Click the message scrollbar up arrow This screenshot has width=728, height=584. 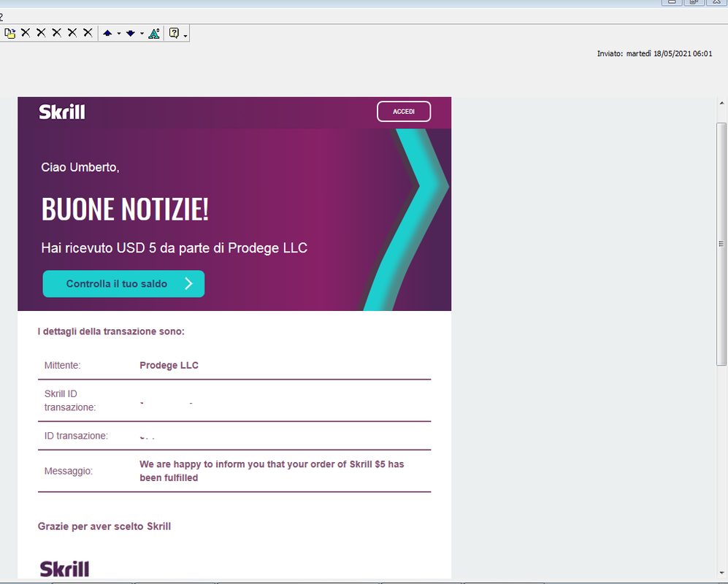click(x=721, y=103)
